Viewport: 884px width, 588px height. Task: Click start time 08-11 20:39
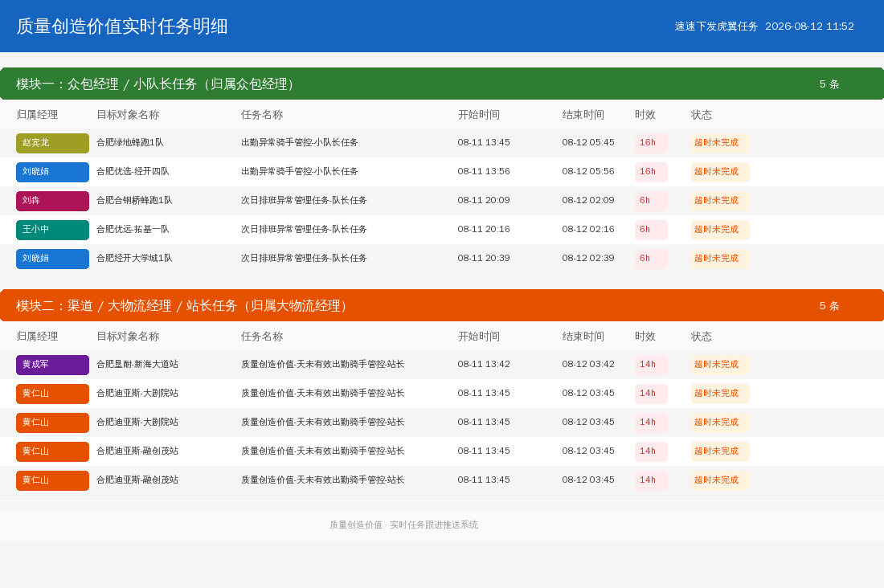tap(484, 258)
